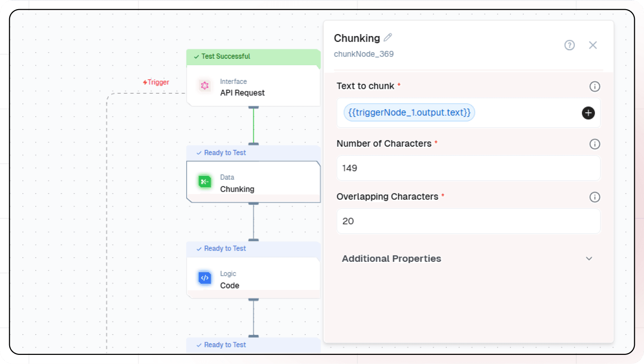
Task: Click the pencil icon to rename Chunking
Action: pyautogui.click(x=388, y=37)
